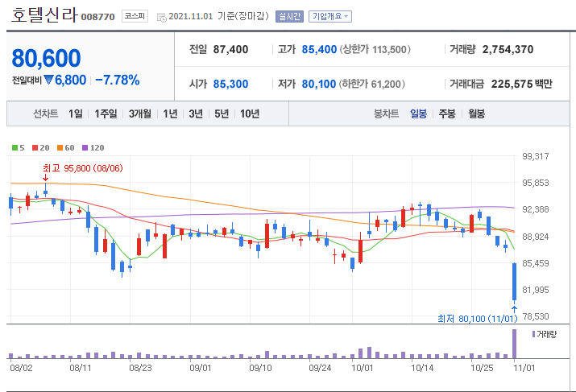Click the 최저 80,100 (11/01) annotation

(477, 319)
